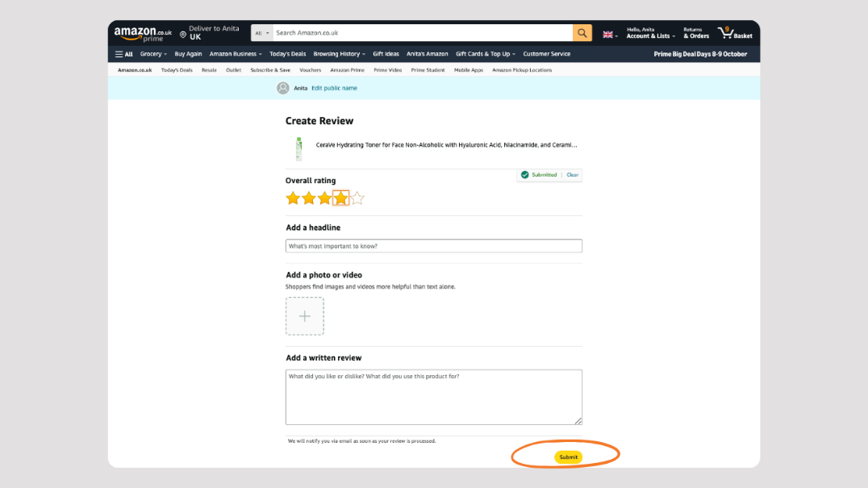Select the second rating star
Viewport: 868px width, 488px height.
309,198
